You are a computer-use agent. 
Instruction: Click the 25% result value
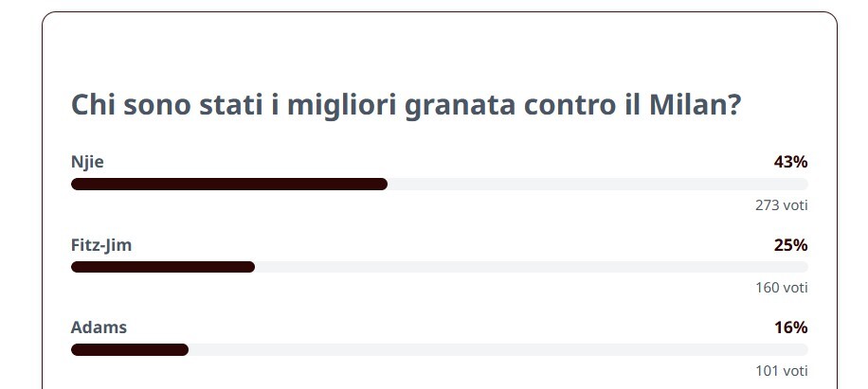point(791,245)
